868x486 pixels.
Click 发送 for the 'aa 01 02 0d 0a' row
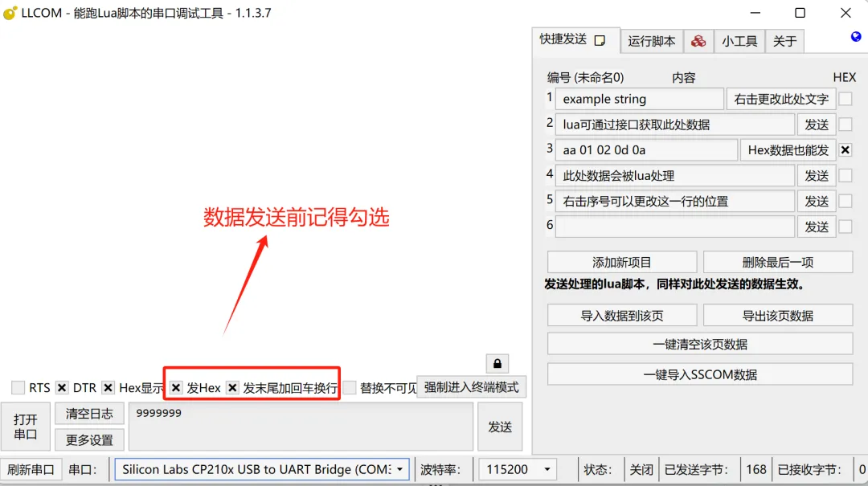click(788, 149)
